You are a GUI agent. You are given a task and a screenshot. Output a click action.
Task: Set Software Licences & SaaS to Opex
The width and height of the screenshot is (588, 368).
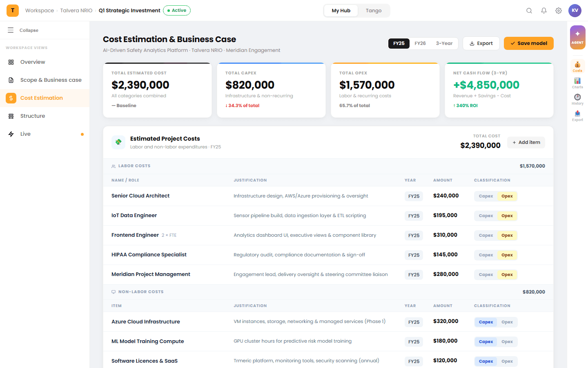pyautogui.click(x=507, y=361)
